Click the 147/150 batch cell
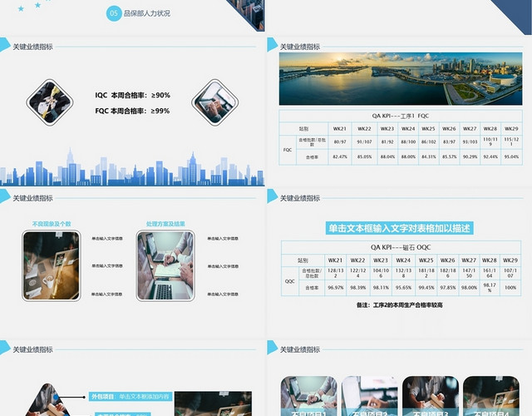532x416 pixels. (x=469, y=273)
